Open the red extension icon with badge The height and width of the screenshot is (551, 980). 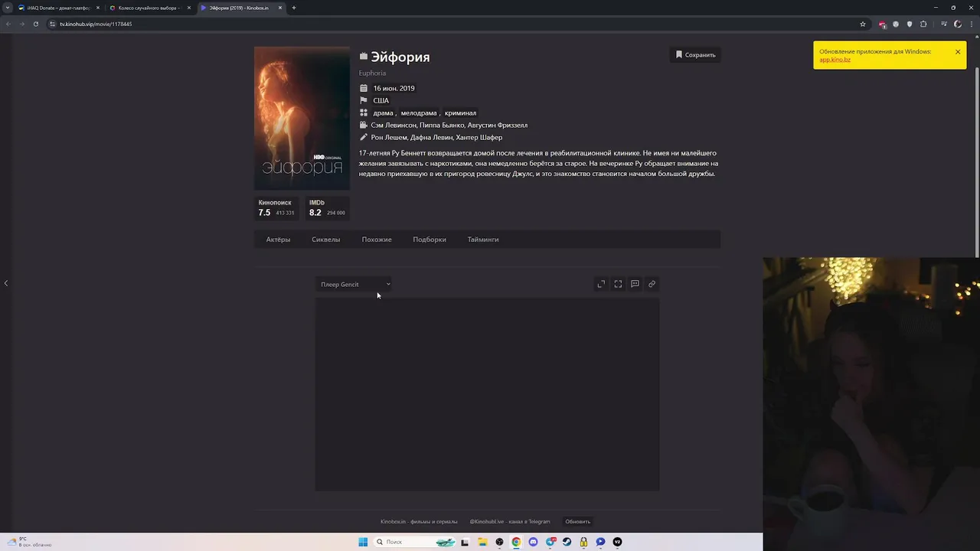(883, 24)
